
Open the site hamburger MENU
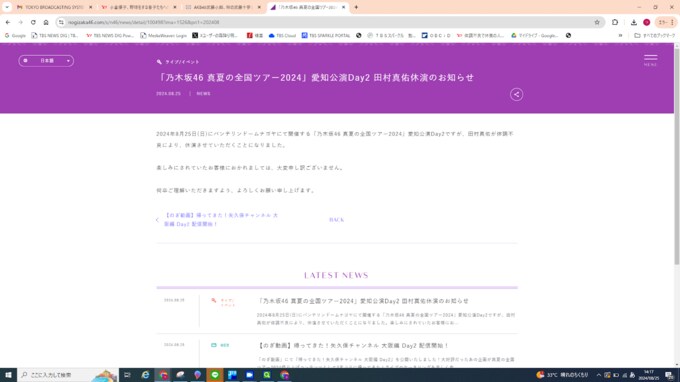(x=651, y=60)
